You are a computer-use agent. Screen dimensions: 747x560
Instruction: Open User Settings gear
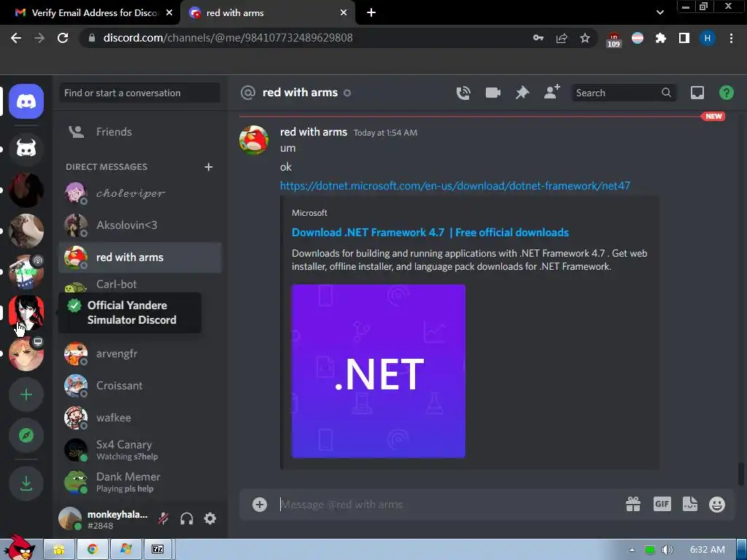[210, 518]
